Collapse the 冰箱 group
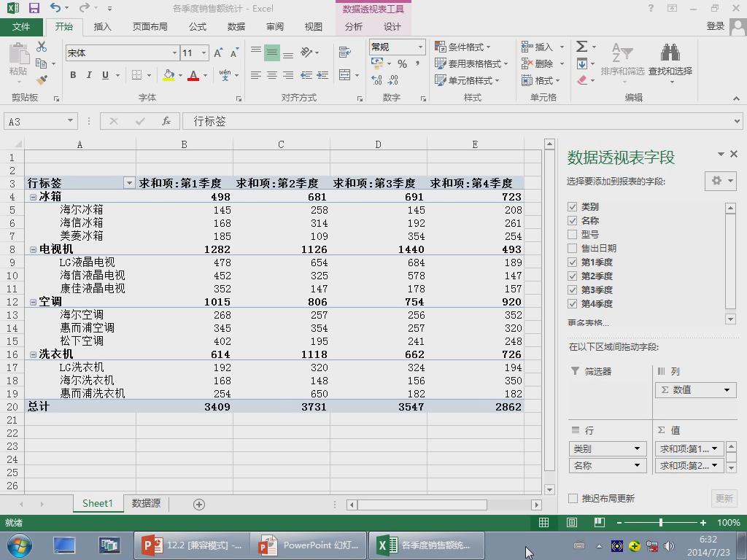The height and width of the screenshot is (560, 747). click(x=33, y=197)
